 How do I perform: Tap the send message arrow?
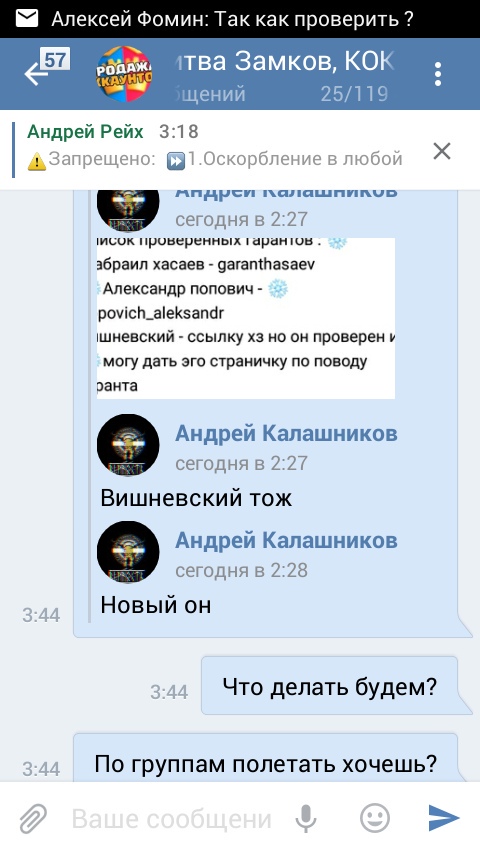pyautogui.click(x=444, y=818)
